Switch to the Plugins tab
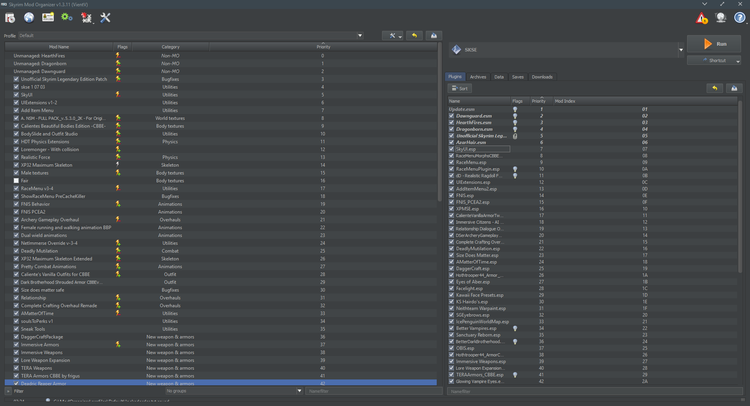 [455, 77]
